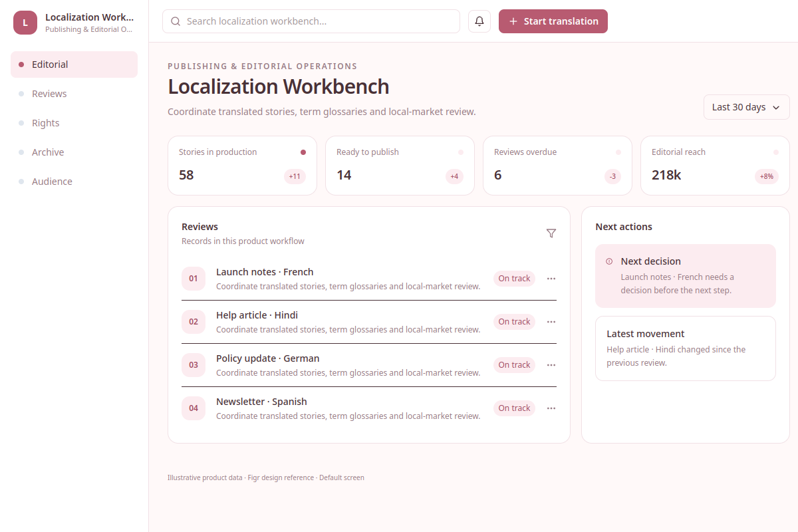Click the On track badge for Help article

[x=514, y=322]
